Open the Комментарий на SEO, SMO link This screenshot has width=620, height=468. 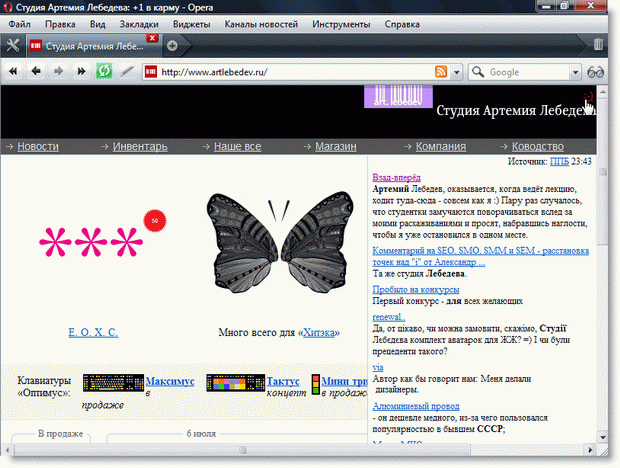tap(480, 256)
